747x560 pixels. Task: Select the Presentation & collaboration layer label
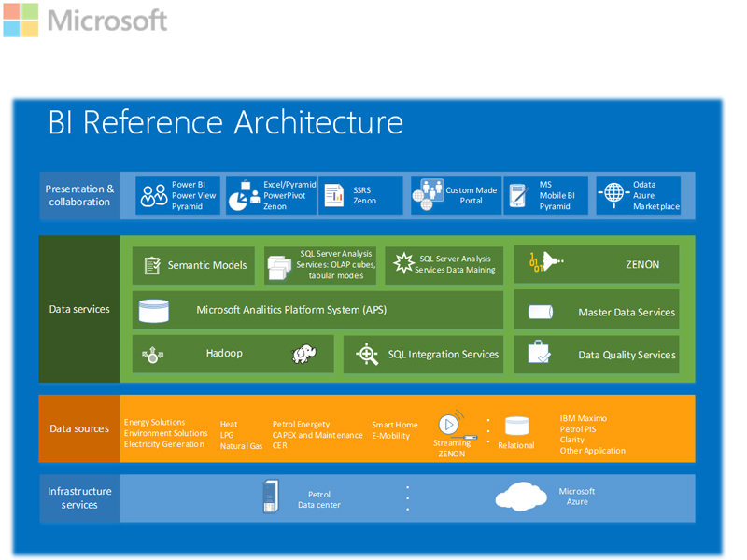[79, 195]
